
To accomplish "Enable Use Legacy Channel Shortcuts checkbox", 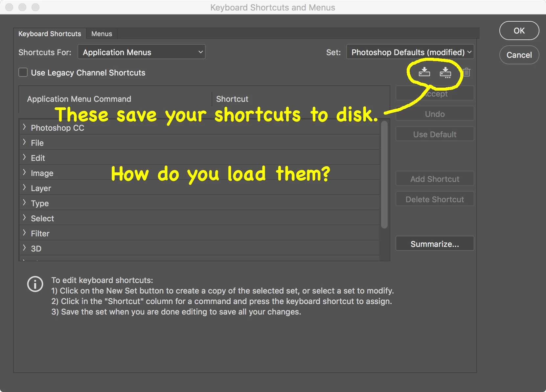I will click(x=23, y=72).
